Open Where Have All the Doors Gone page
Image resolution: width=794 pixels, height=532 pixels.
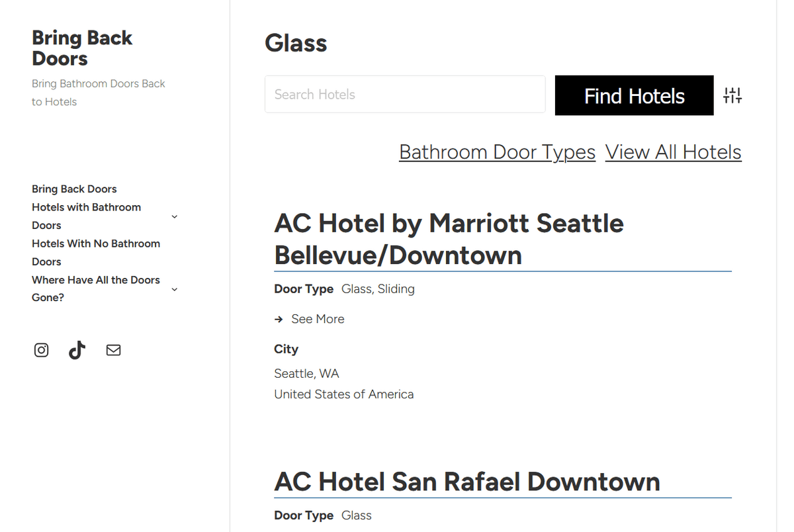coord(96,288)
